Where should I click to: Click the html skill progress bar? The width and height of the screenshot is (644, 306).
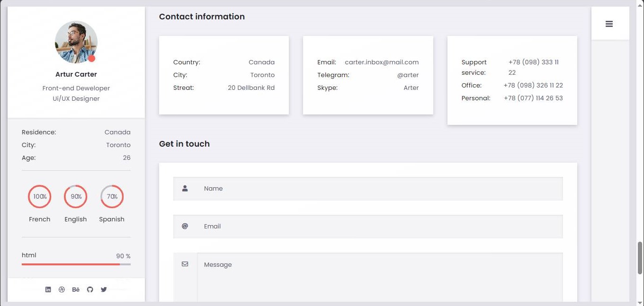pyautogui.click(x=76, y=264)
